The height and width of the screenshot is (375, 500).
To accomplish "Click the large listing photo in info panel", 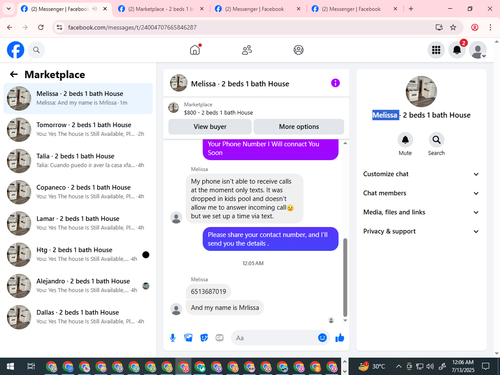I will point(421,91).
